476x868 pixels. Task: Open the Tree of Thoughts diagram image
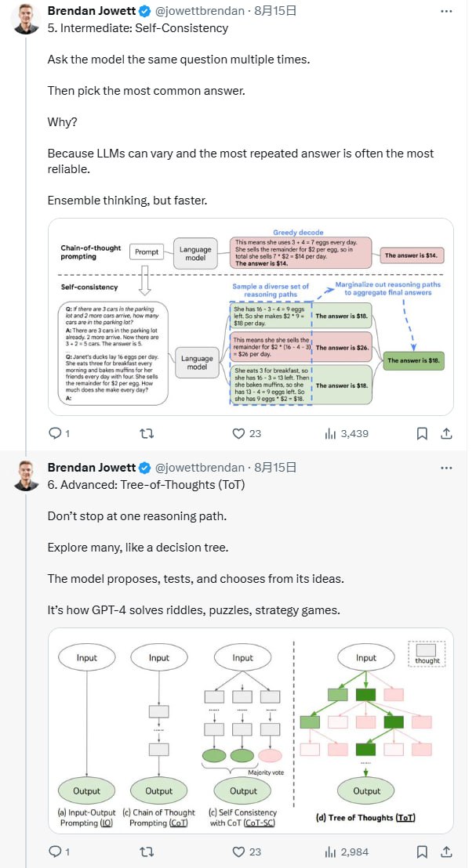click(x=250, y=730)
